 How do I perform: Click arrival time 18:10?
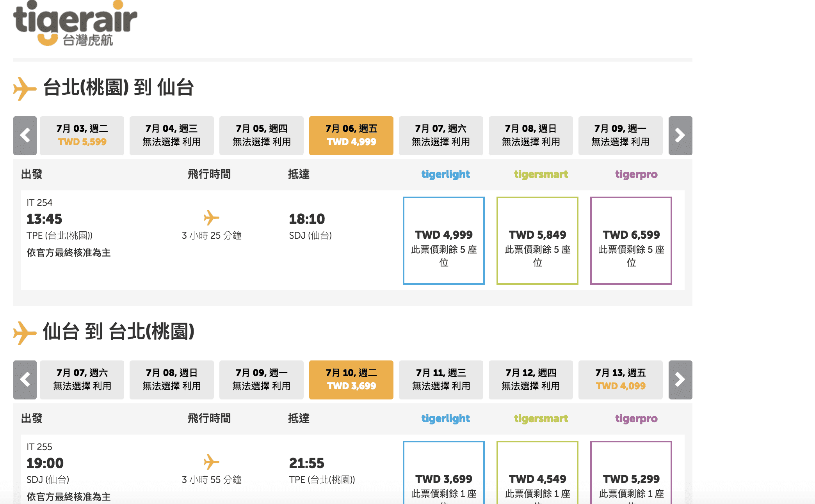pyautogui.click(x=307, y=219)
